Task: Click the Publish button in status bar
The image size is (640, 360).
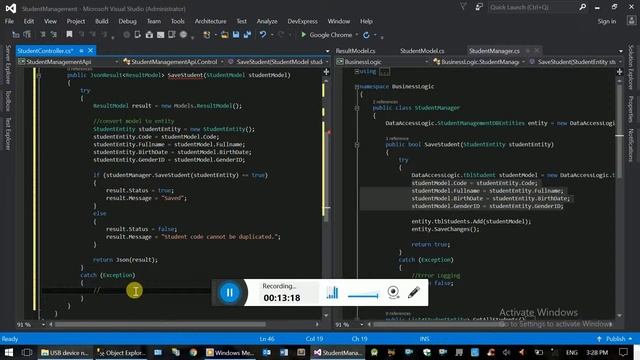Action: pyautogui.click(x=615, y=339)
